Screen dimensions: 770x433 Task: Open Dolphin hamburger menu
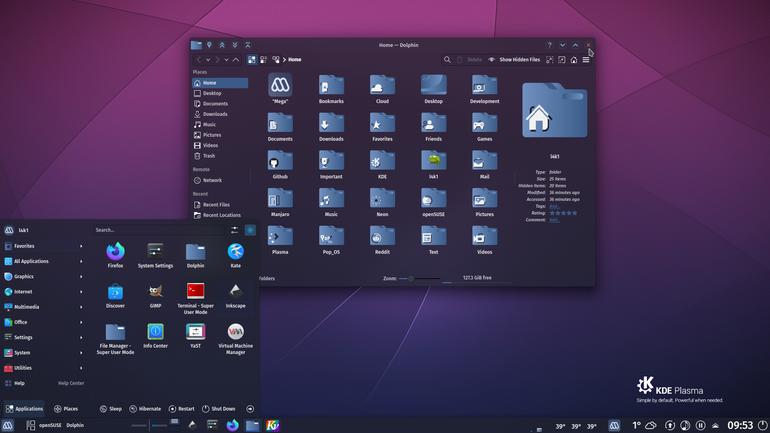pos(586,59)
